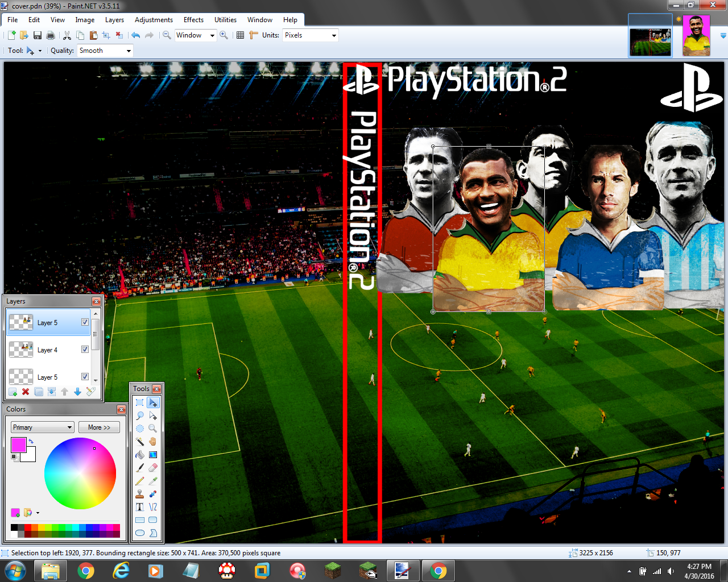Image resolution: width=728 pixels, height=582 pixels.
Task: Open the Effects menu
Action: pyautogui.click(x=193, y=19)
